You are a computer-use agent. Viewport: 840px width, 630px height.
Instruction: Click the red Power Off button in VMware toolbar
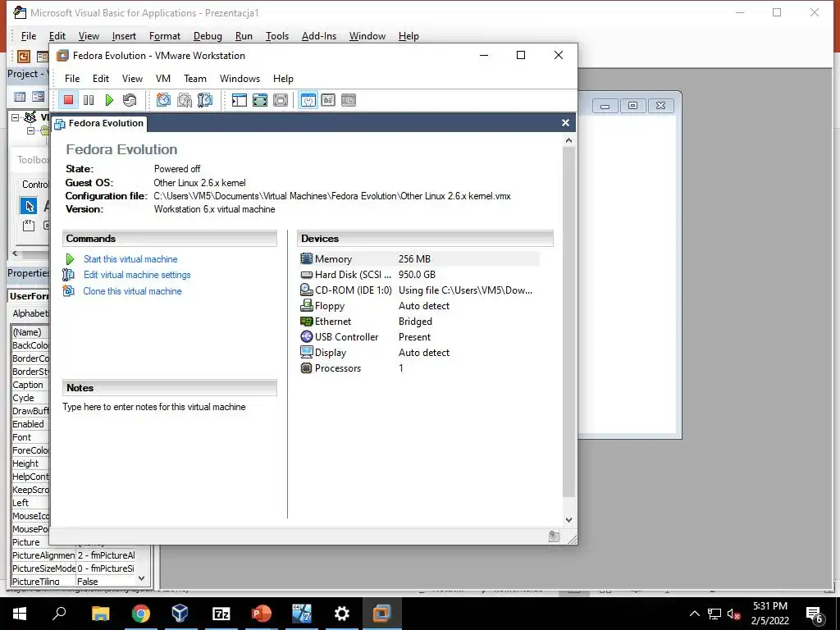68,100
